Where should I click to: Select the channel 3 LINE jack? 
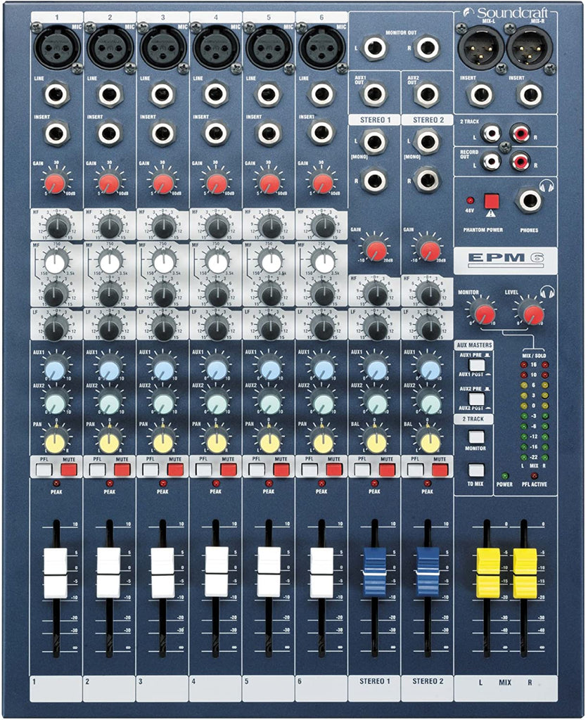tap(162, 94)
